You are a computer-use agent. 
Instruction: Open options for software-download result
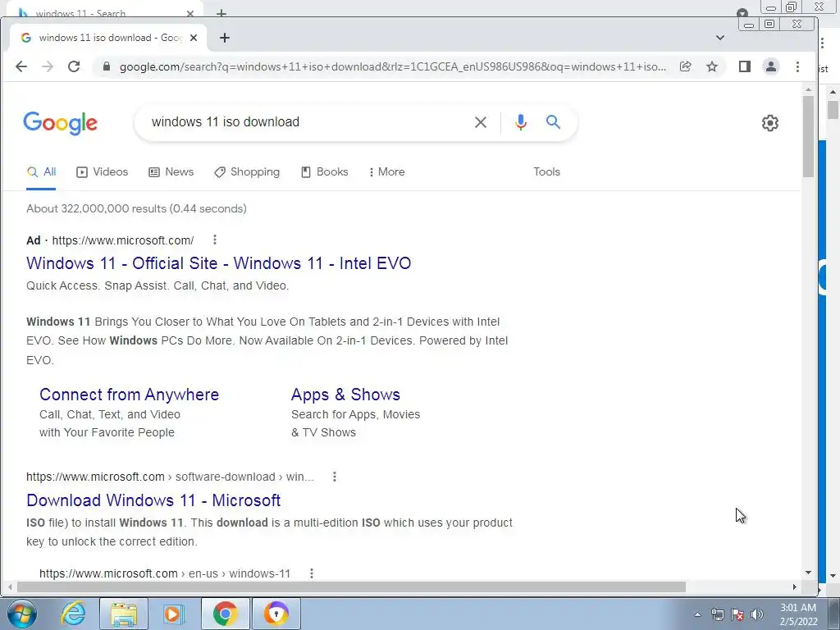coord(335,477)
